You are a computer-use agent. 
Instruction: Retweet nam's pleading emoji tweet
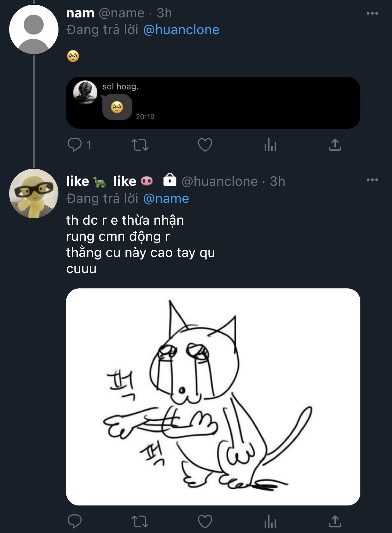click(140, 145)
